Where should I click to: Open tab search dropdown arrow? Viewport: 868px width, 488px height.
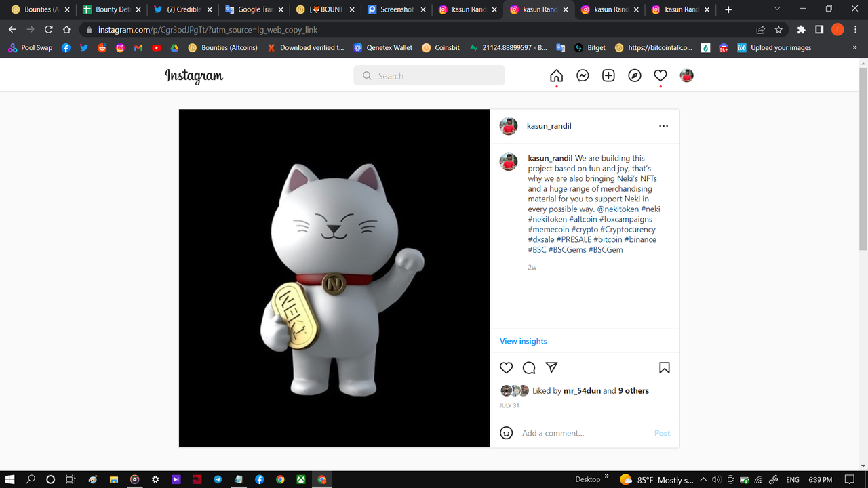click(777, 9)
